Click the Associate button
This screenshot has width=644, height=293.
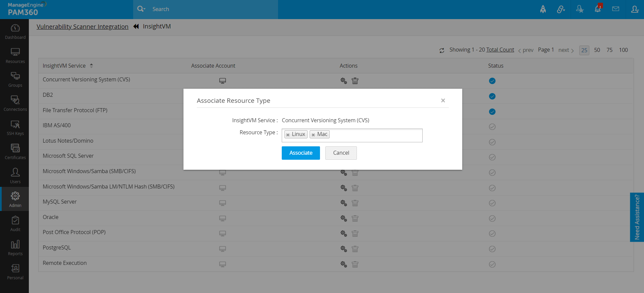point(301,153)
